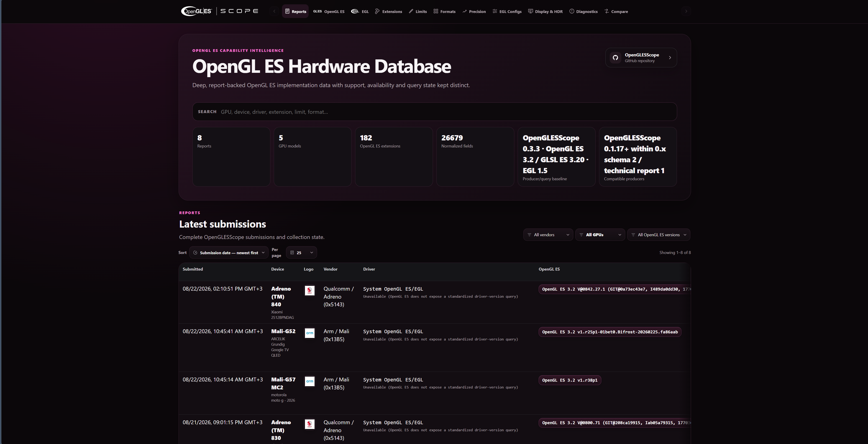Change the Per page dropdown showing 25
868x444 pixels.
point(302,252)
